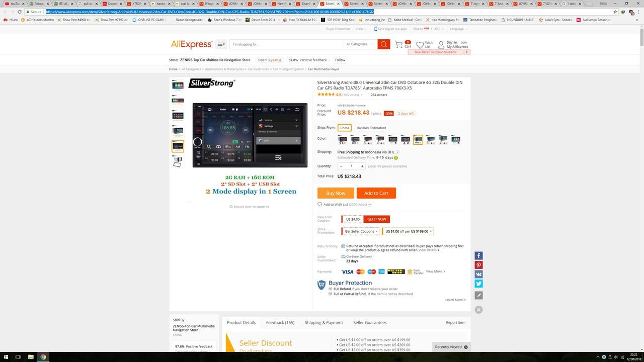Click the heart icon beside Add to Wish List

click(319, 205)
